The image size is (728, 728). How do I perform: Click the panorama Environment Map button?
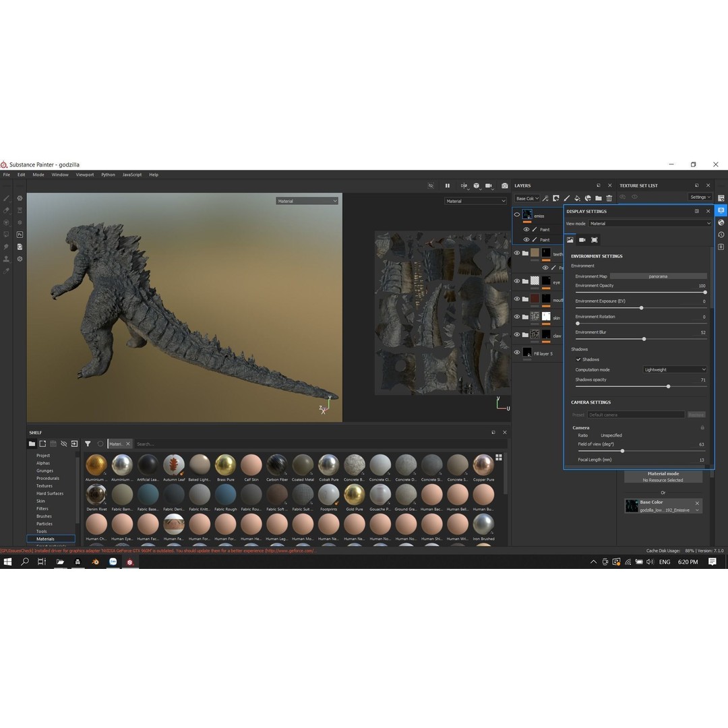click(x=659, y=276)
